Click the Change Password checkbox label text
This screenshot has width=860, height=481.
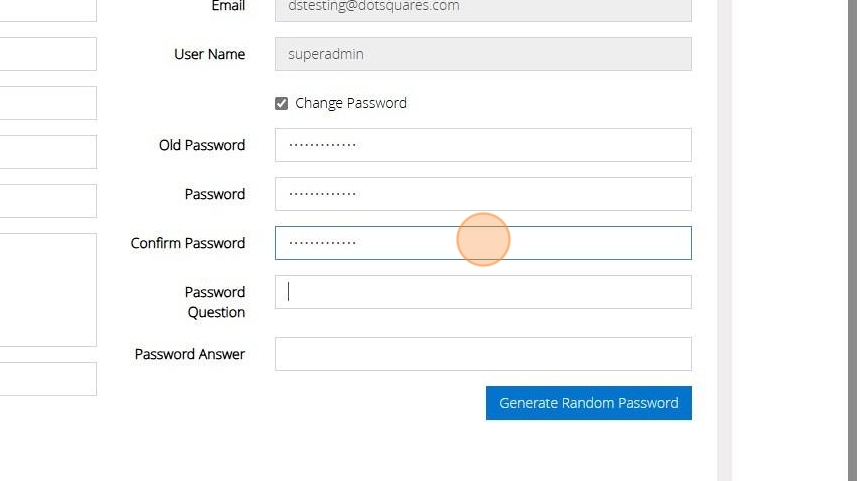click(351, 103)
